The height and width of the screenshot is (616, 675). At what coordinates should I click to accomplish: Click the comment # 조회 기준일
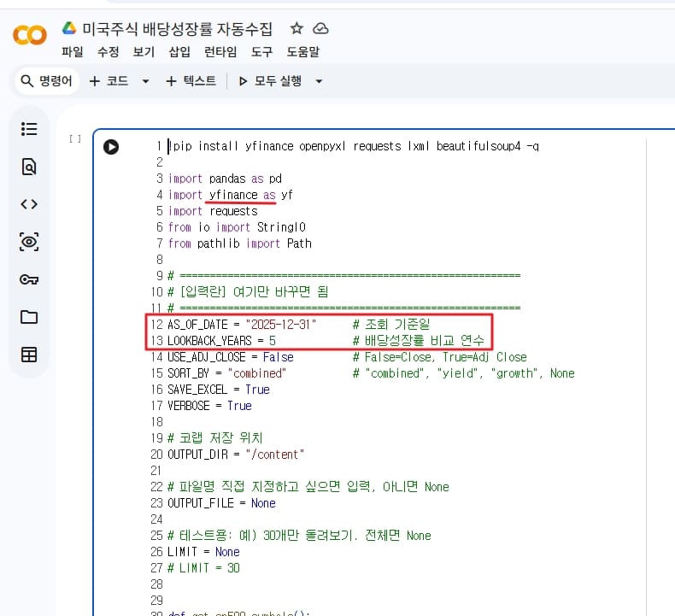391,324
